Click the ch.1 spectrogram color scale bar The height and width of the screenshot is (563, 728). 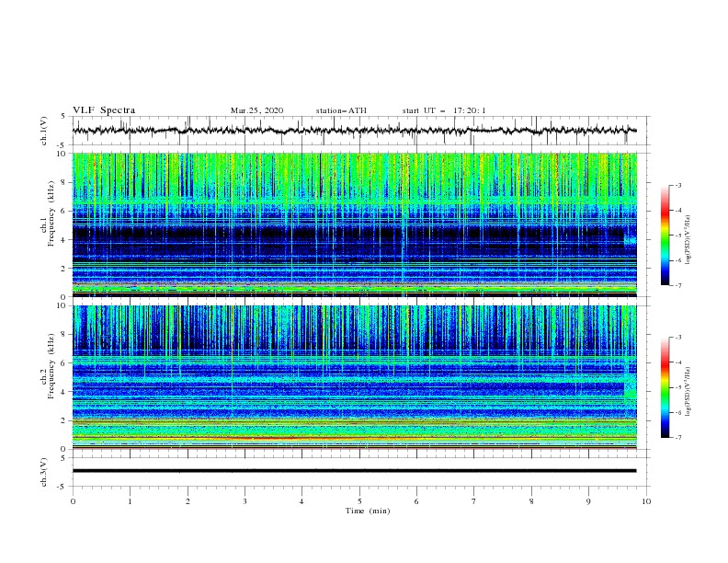point(665,236)
